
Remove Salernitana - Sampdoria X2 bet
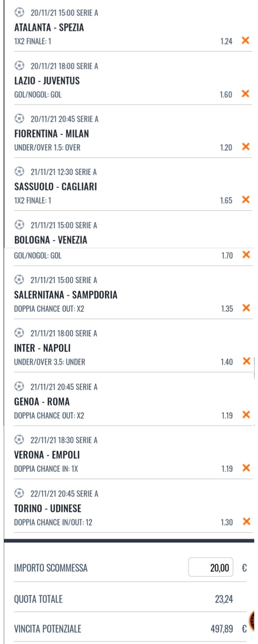(x=246, y=308)
